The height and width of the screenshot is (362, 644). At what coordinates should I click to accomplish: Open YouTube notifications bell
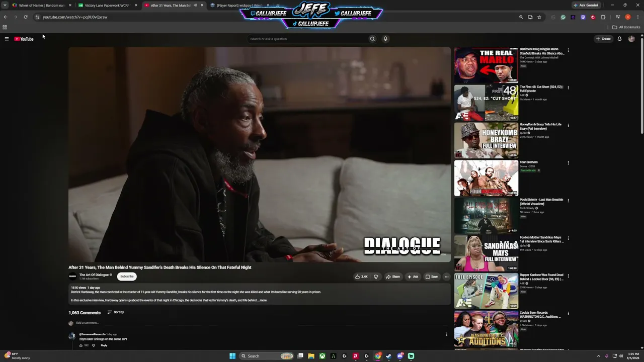coord(619,39)
